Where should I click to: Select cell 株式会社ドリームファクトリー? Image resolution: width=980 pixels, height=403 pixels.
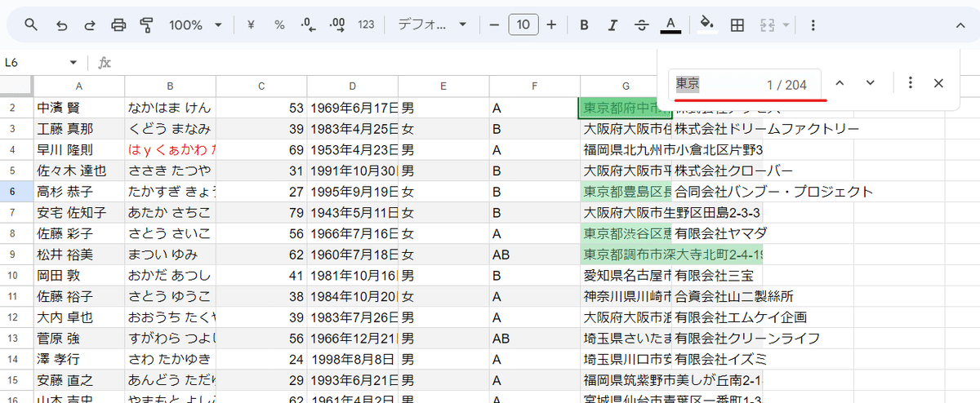point(766,129)
